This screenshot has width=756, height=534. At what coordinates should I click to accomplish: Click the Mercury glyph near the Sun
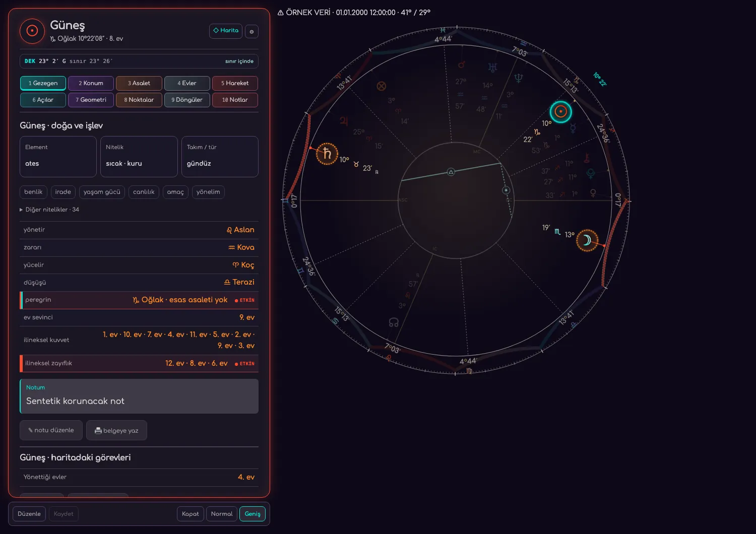573,128
